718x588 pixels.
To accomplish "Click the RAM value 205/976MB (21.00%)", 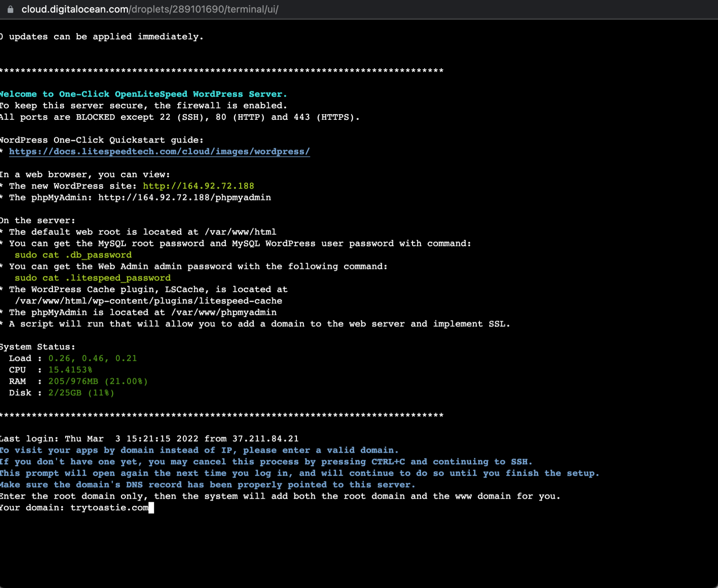I will [98, 382].
